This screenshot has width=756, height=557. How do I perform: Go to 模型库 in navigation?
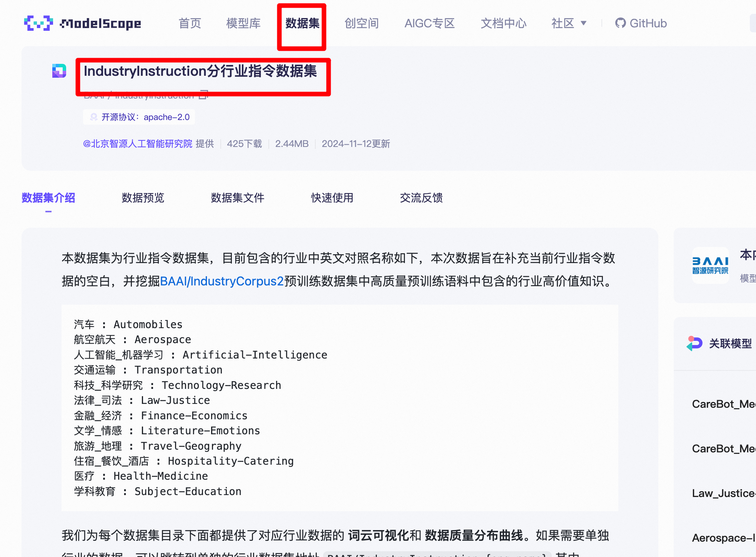(243, 23)
